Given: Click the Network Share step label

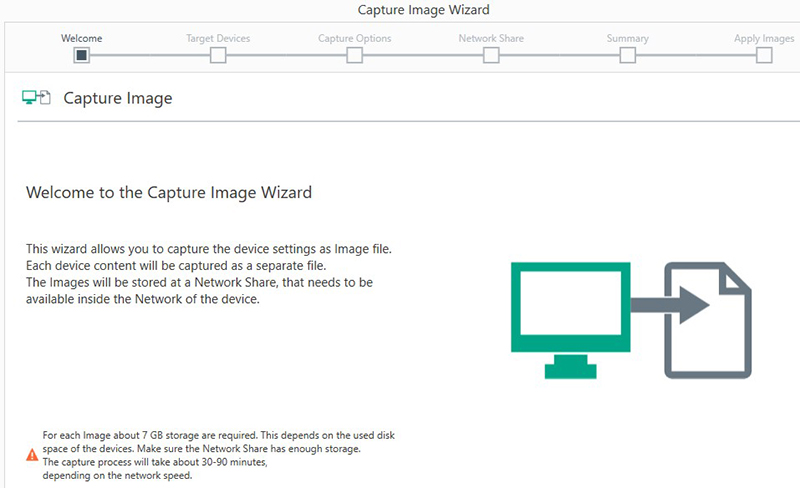Looking at the screenshot, I should point(491,38).
